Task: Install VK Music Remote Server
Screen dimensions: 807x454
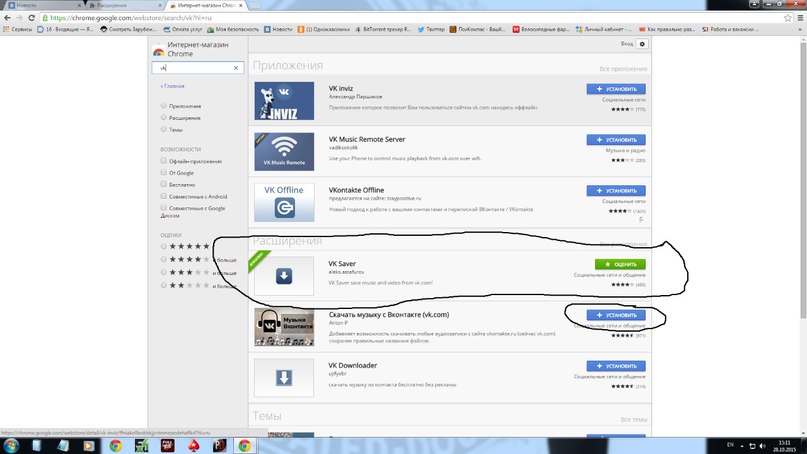Action: tap(616, 140)
